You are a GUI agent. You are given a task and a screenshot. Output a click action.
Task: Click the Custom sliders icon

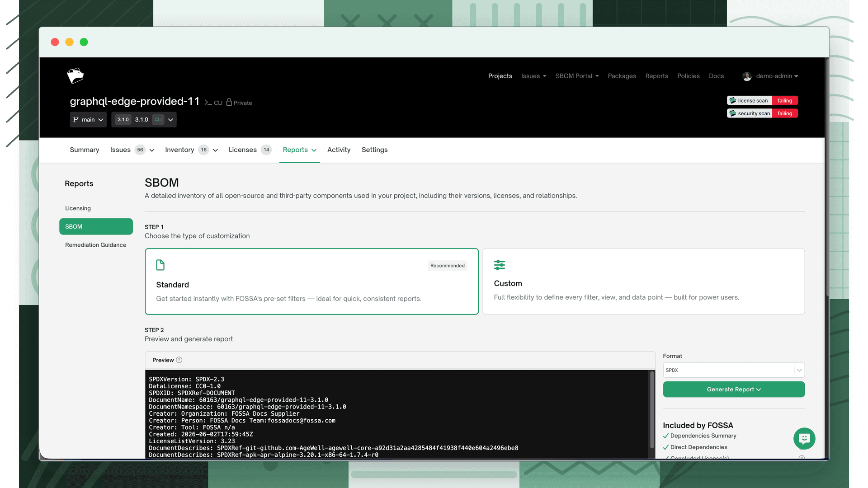pos(500,265)
